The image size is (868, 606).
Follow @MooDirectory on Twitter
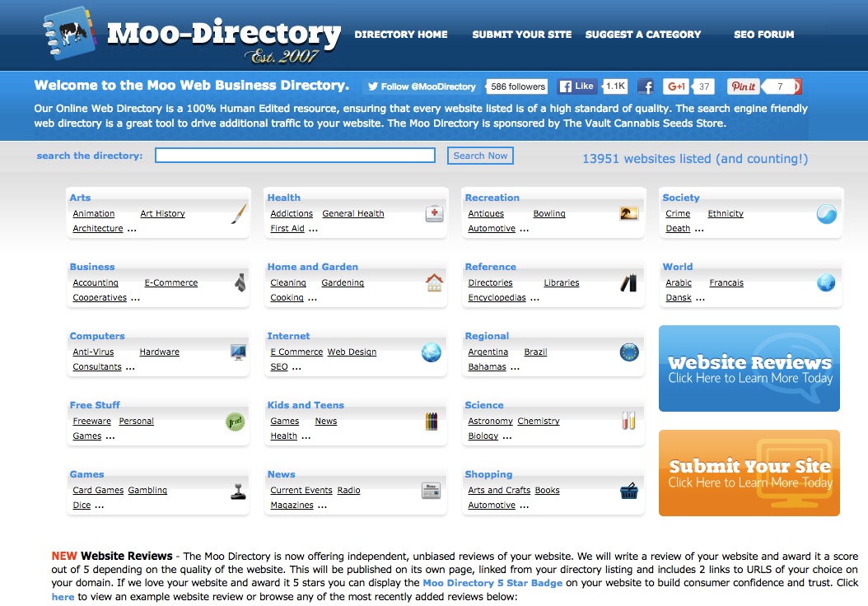coord(422,86)
